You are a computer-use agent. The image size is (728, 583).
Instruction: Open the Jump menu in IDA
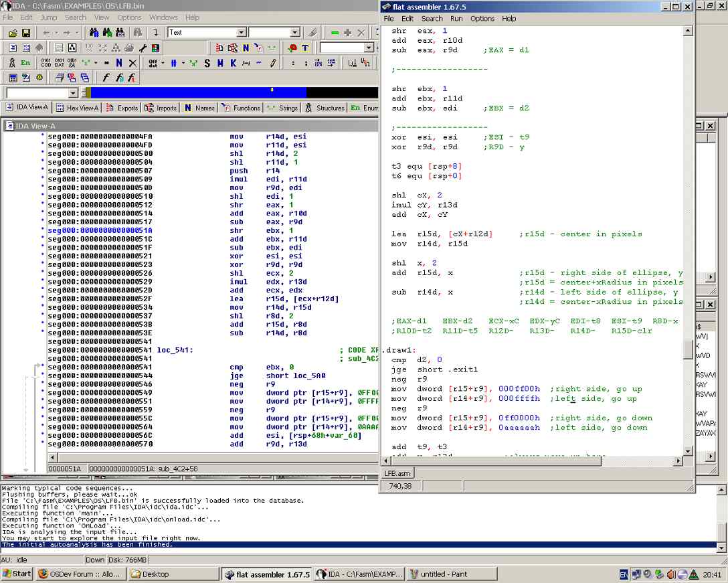[x=48, y=17]
